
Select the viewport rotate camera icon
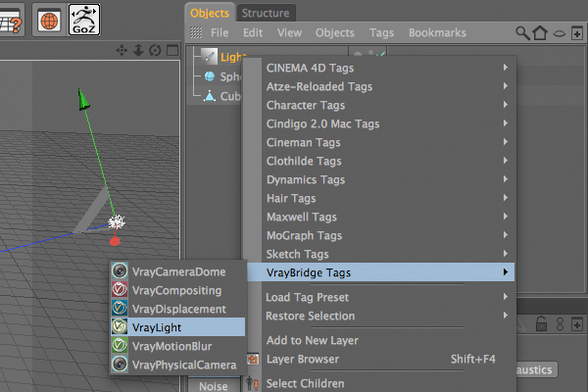pyautogui.click(x=155, y=50)
